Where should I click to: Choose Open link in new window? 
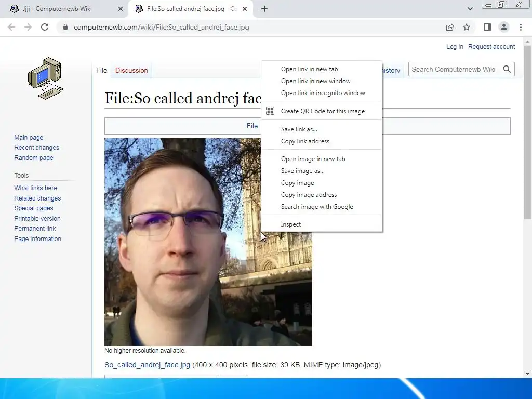(x=322, y=81)
